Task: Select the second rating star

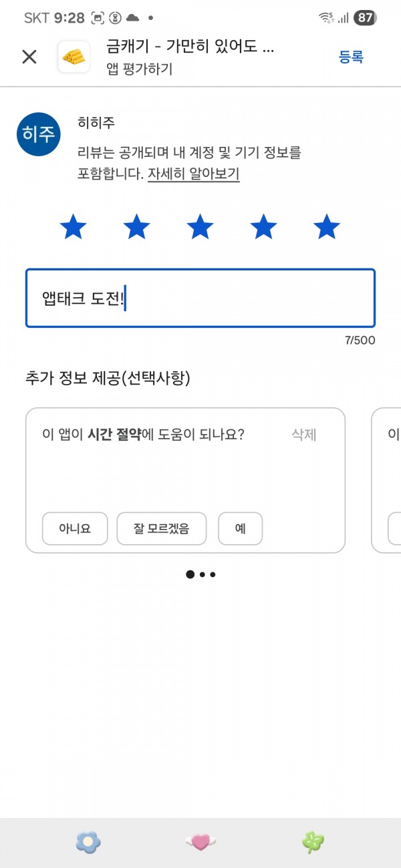Action: pyautogui.click(x=136, y=227)
